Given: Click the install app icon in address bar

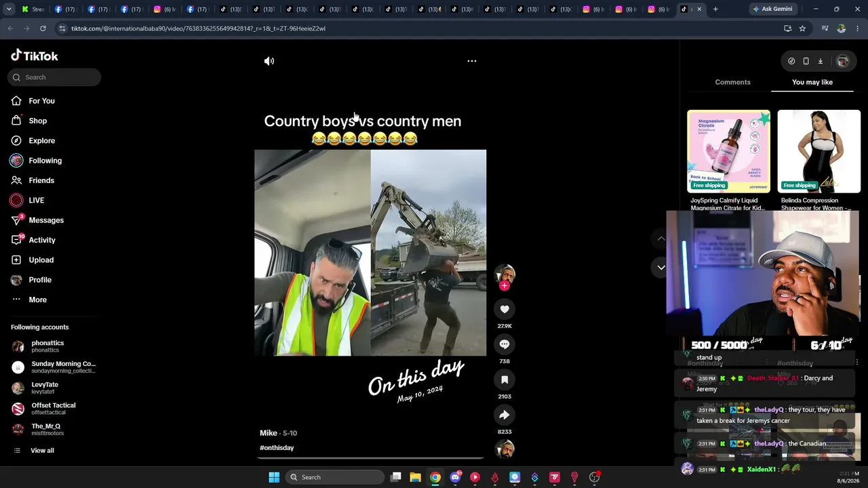Looking at the screenshot, I should [787, 28].
